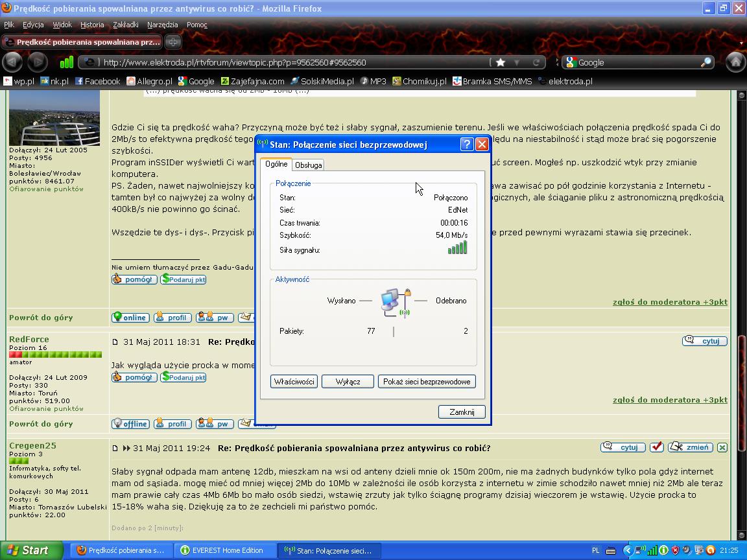Open search engine selector Google icon
This screenshot has height=560, width=747.
click(x=571, y=62)
